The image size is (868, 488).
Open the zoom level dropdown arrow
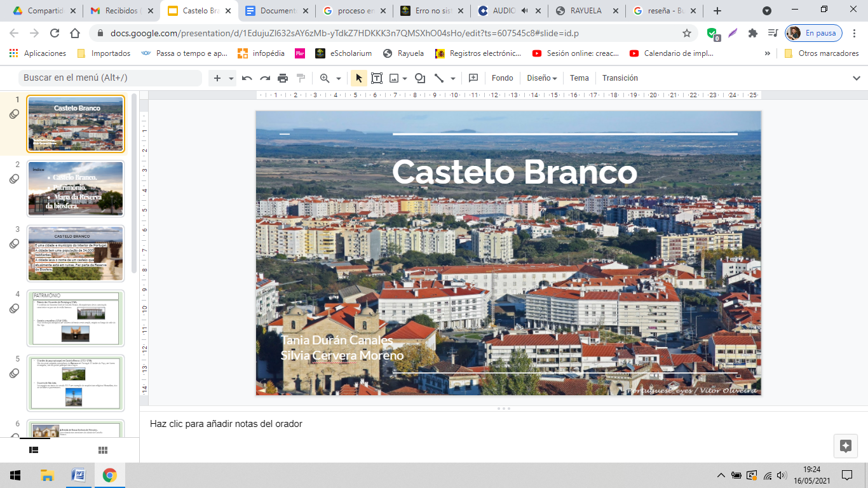click(339, 78)
